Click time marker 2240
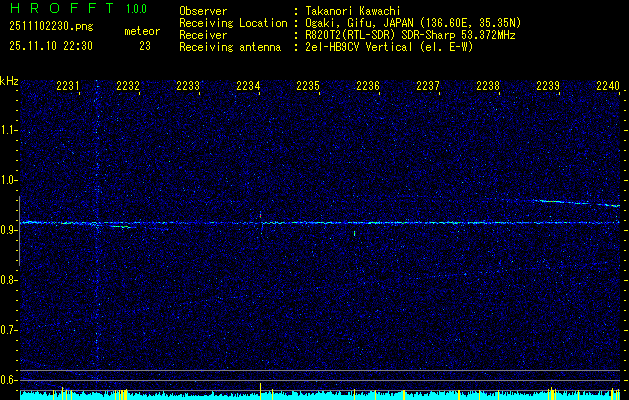 pyautogui.click(x=608, y=85)
